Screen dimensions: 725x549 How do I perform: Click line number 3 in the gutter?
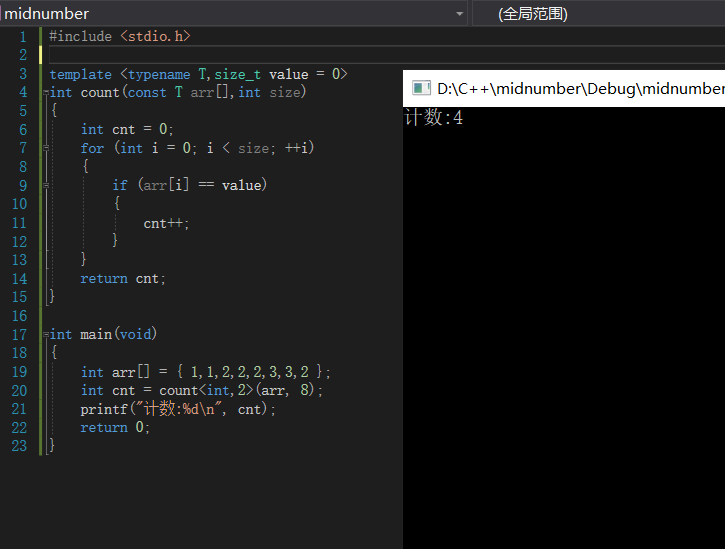tap(23, 74)
